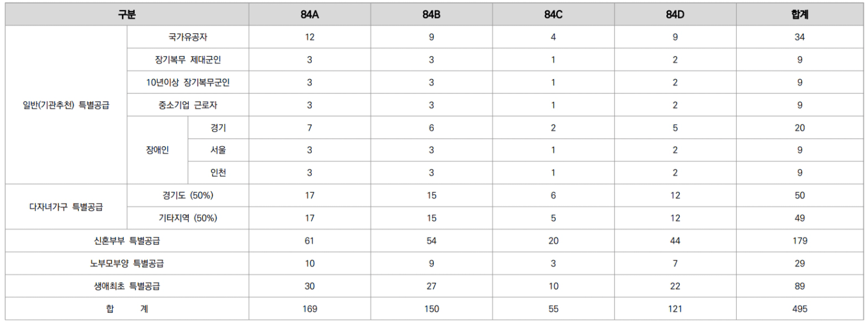Select the 생애최초 특별공급 row label
Screen dimensions: 868x325
click(127, 286)
